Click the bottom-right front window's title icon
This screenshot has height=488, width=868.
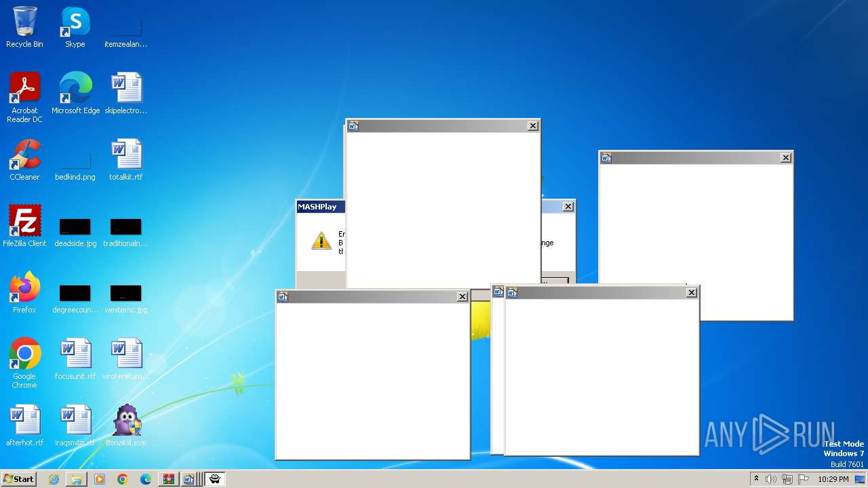(512, 293)
